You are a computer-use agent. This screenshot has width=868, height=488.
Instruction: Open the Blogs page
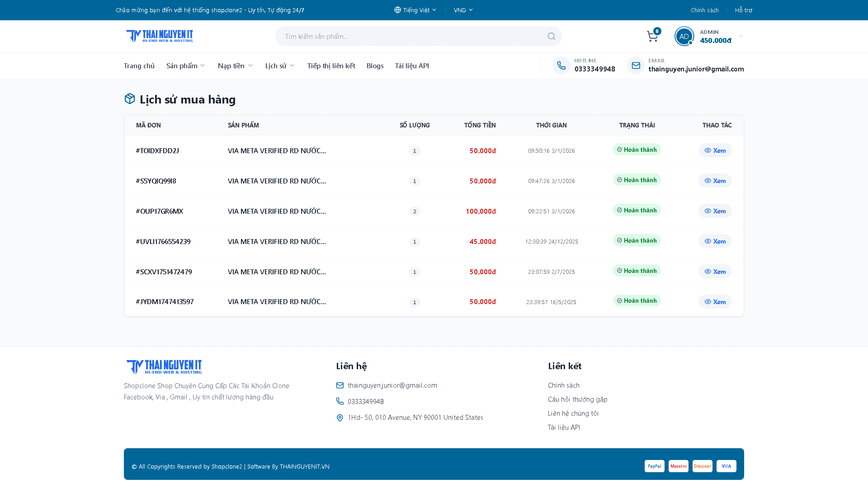[375, 66]
